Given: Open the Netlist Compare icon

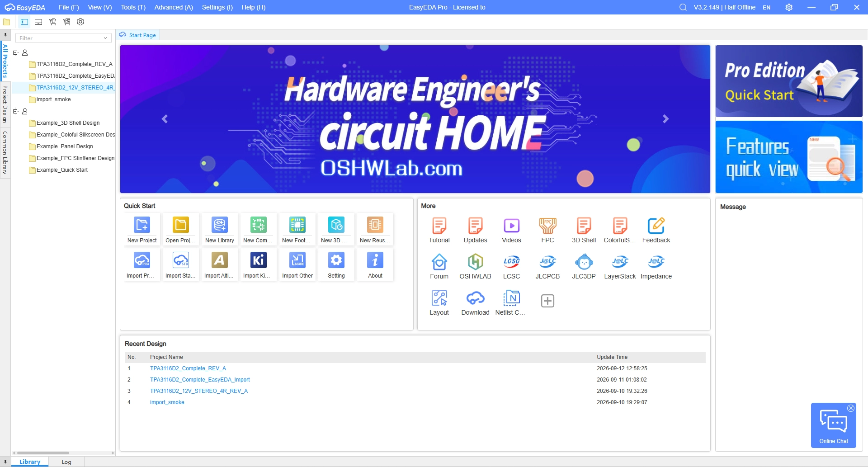Looking at the screenshot, I should [512, 298].
